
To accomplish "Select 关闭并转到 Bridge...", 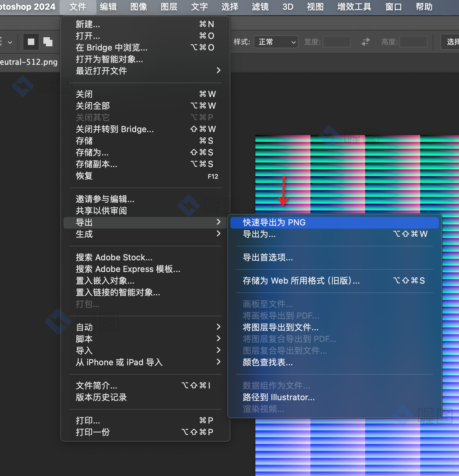I will (x=145, y=129).
